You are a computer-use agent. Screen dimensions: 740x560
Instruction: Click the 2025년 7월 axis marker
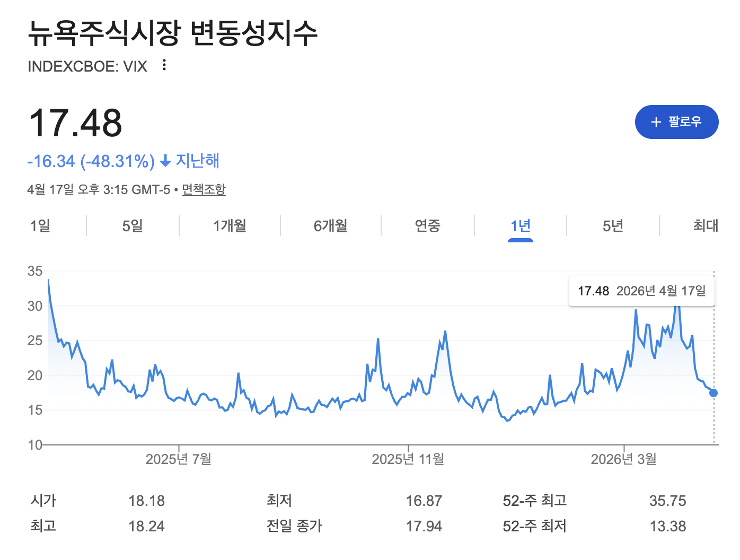coord(179,459)
